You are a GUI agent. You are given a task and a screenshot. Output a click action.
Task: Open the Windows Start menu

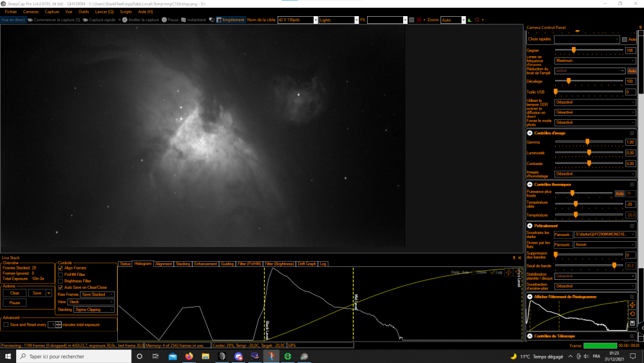[8, 357]
